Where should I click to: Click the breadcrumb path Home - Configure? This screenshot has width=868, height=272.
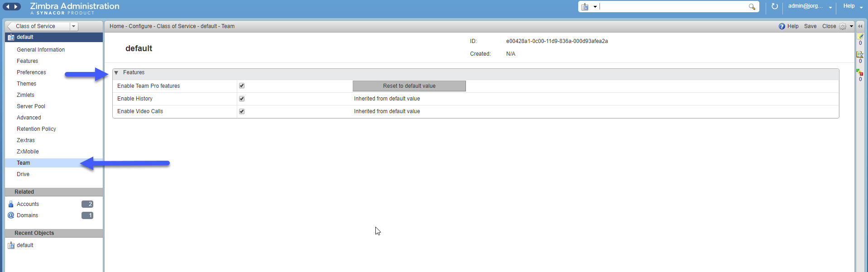(131, 26)
